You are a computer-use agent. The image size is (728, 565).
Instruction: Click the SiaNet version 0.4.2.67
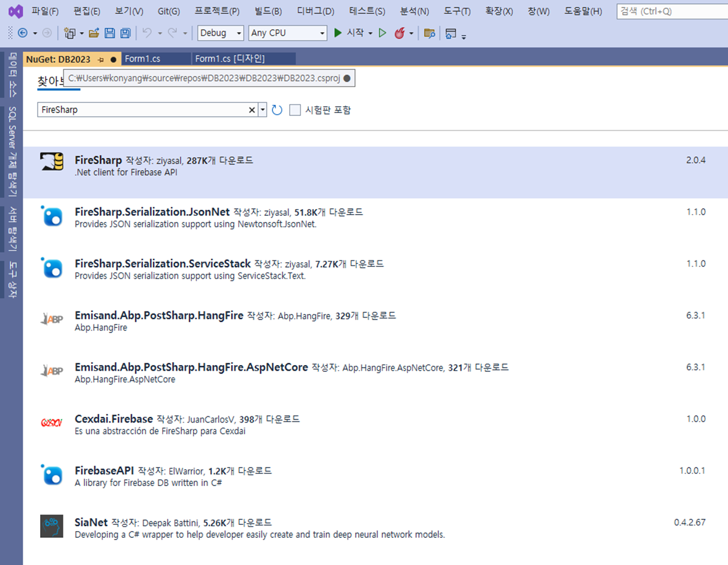pos(689,522)
